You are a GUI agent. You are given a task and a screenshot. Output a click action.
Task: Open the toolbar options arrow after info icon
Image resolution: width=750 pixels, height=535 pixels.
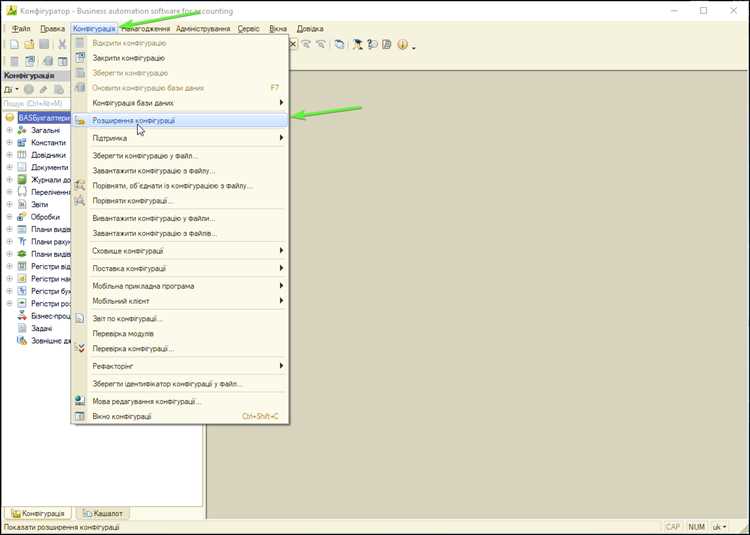point(414,47)
